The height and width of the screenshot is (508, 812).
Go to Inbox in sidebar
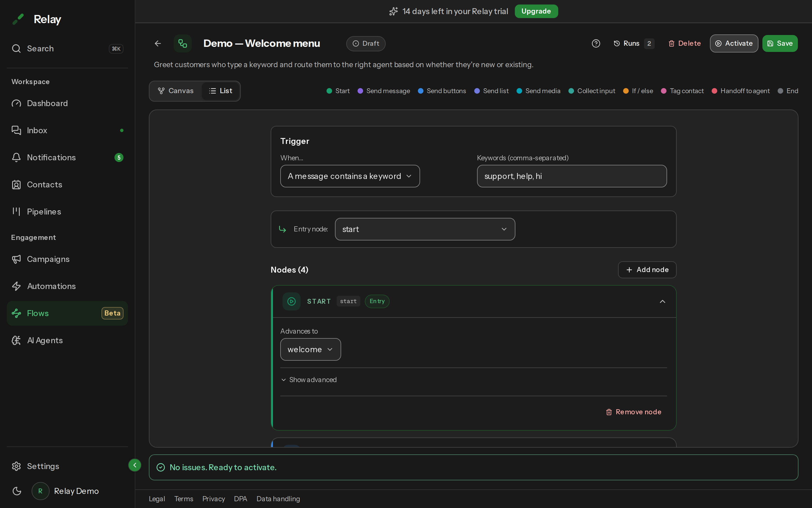click(67, 130)
